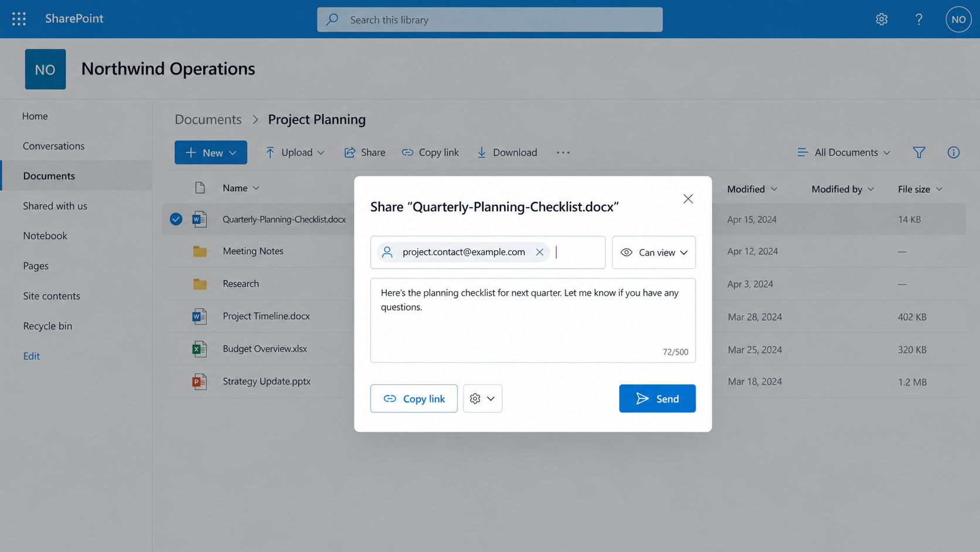Open the File size column dropdown
This screenshot has width=980, height=552.
(920, 189)
